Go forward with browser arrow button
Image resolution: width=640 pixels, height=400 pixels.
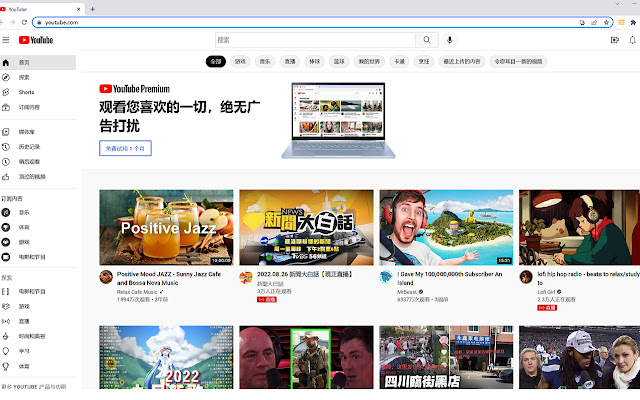pos(12,22)
